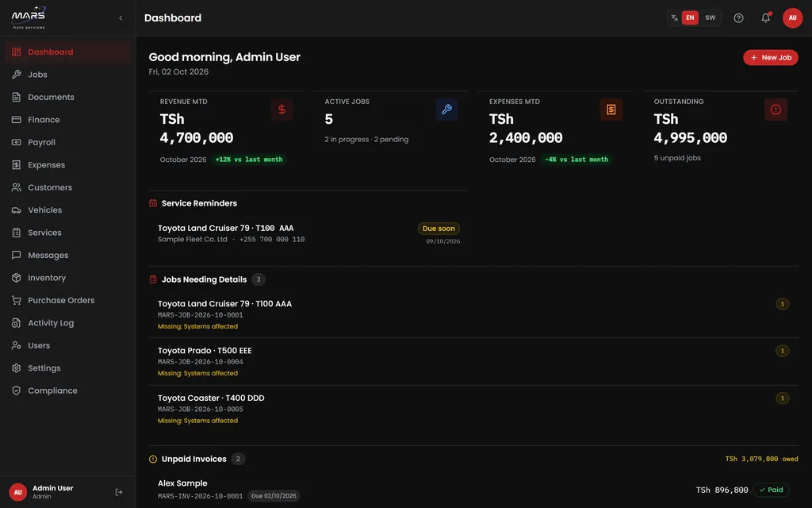Click the Inventory box icon in sidebar
The height and width of the screenshot is (508, 812).
17,278
